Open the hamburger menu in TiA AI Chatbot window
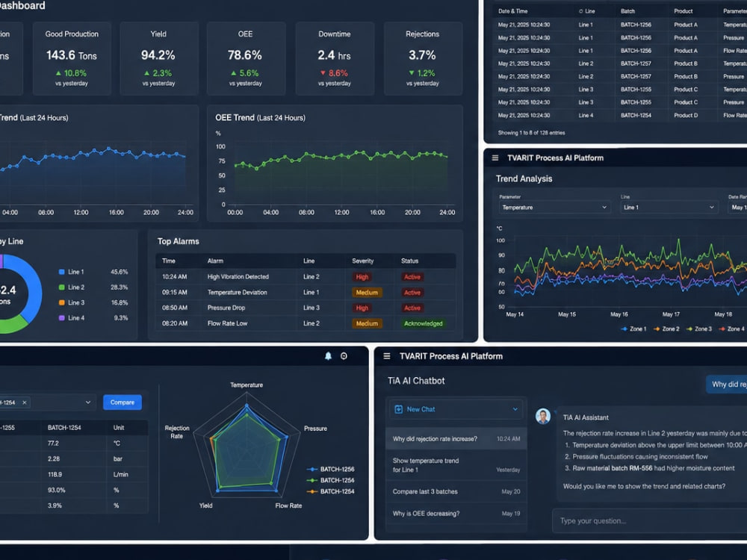This screenshot has width=747, height=560. point(387,356)
